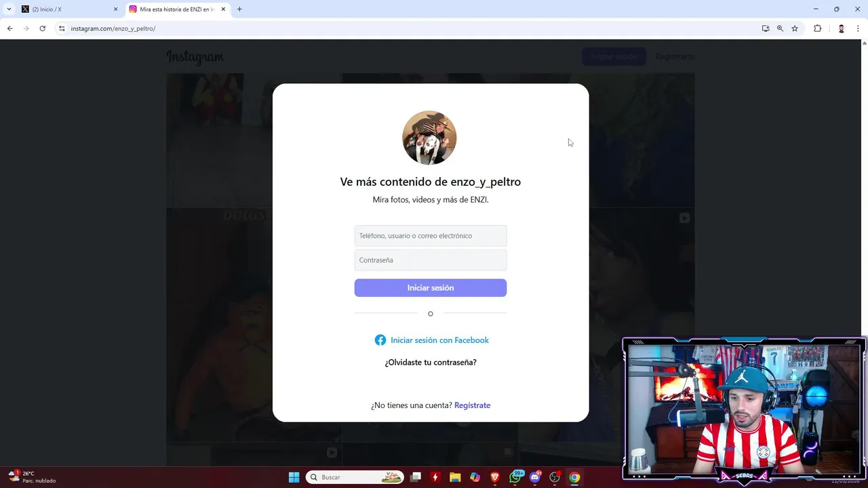
Task: Open the browser extensions puzzle icon
Action: 817,28
